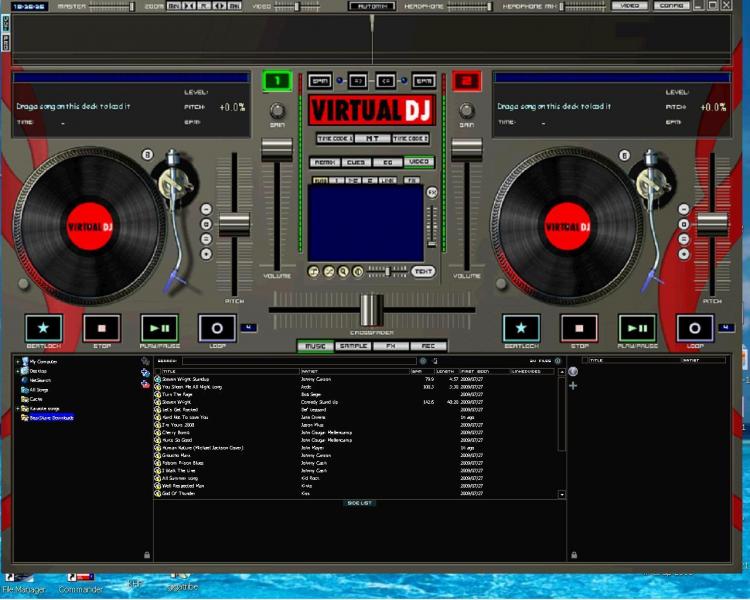Image resolution: width=750 pixels, height=600 pixels.
Task: Open the Video mixer tab
Action: click(x=419, y=162)
